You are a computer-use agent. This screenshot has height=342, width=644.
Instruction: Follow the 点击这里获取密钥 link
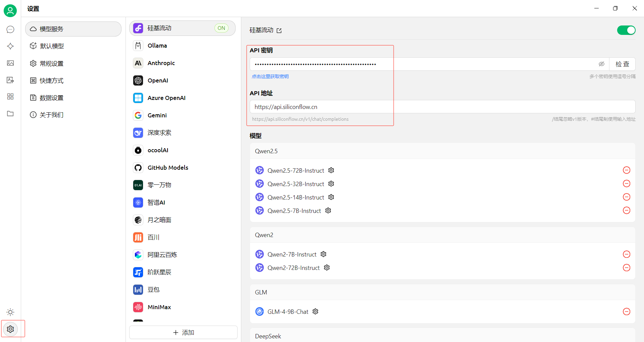(270, 76)
